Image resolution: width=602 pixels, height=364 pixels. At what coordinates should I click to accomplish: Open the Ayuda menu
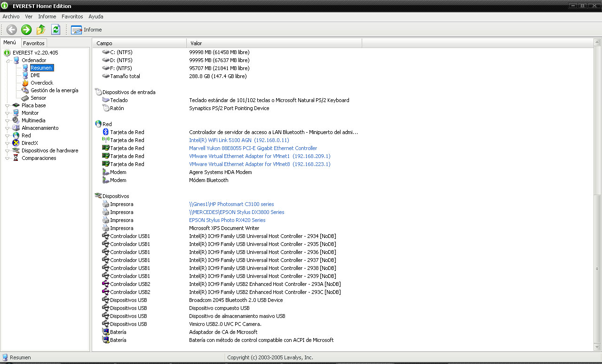[x=96, y=16]
